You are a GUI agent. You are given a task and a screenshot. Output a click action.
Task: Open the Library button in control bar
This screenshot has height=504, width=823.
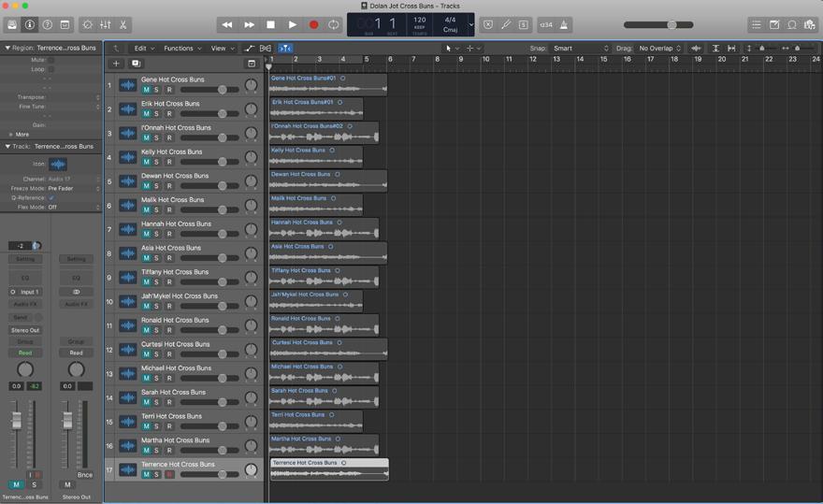coord(12,24)
